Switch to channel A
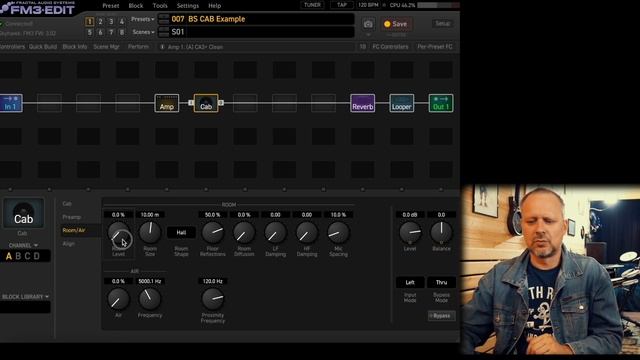The height and width of the screenshot is (360, 640). (x=9, y=256)
